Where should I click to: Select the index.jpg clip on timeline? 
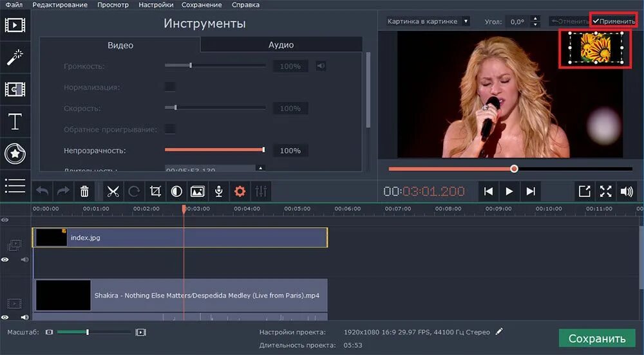point(180,237)
